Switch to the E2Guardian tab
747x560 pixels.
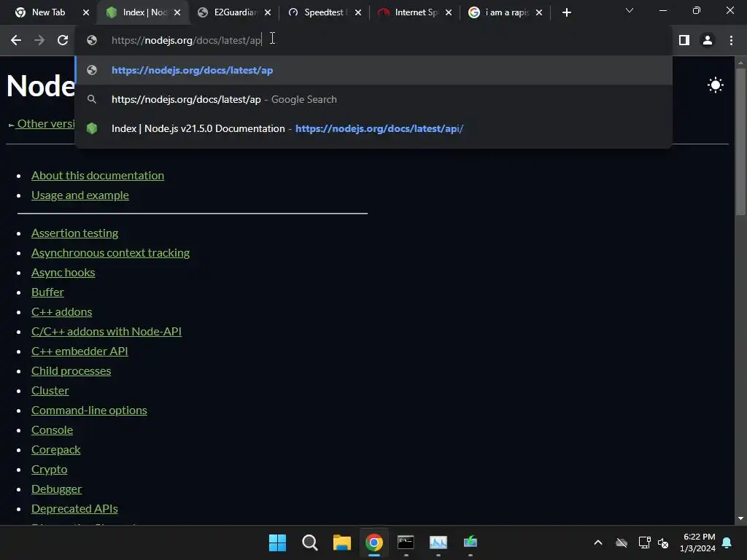pos(233,12)
